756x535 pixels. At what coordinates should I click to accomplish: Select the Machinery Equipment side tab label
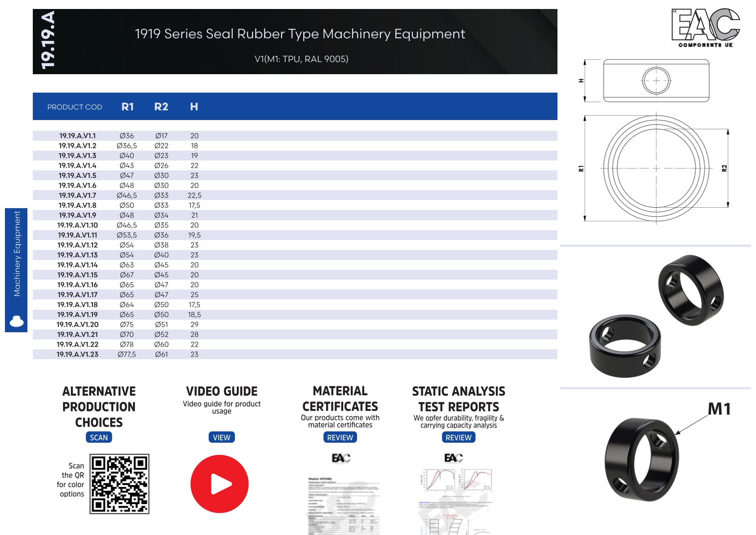pyautogui.click(x=17, y=254)
